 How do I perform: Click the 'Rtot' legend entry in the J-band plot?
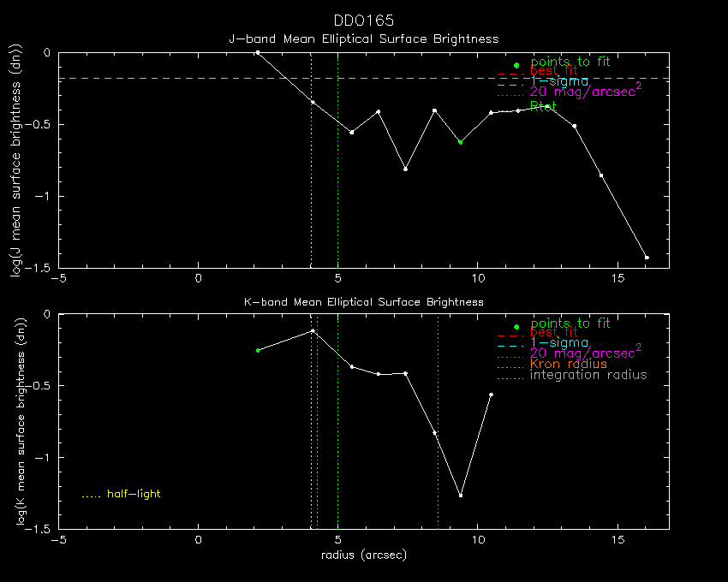[543, 106]
